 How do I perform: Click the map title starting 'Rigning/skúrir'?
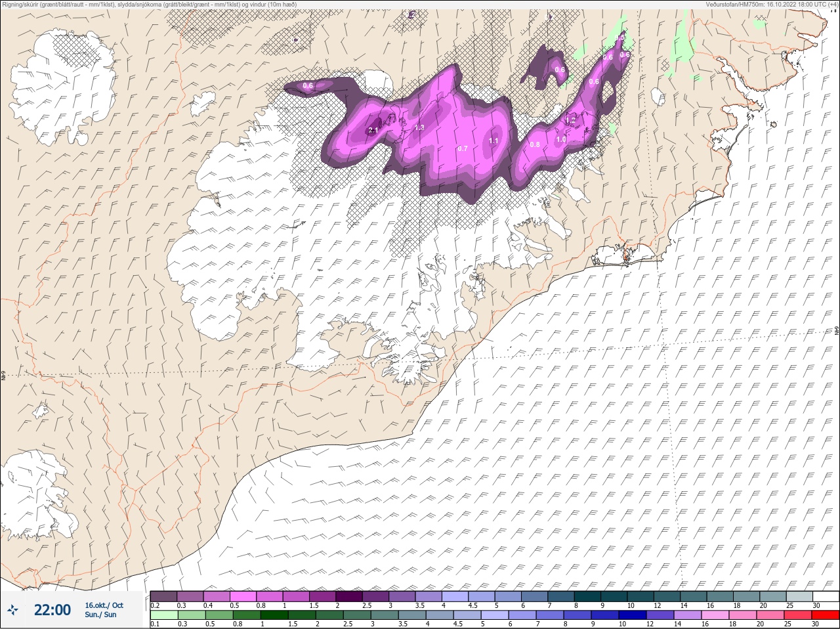pos(150,4)
